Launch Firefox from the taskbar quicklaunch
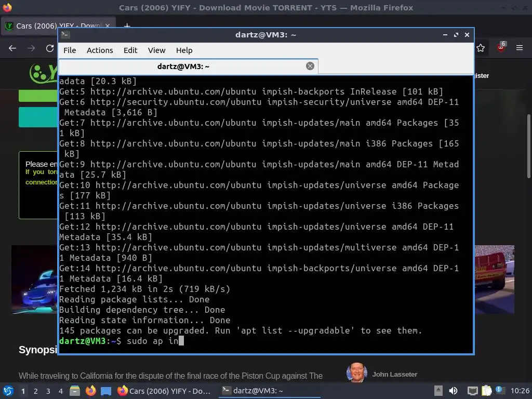The image size is (532, 399). (90, 391)
